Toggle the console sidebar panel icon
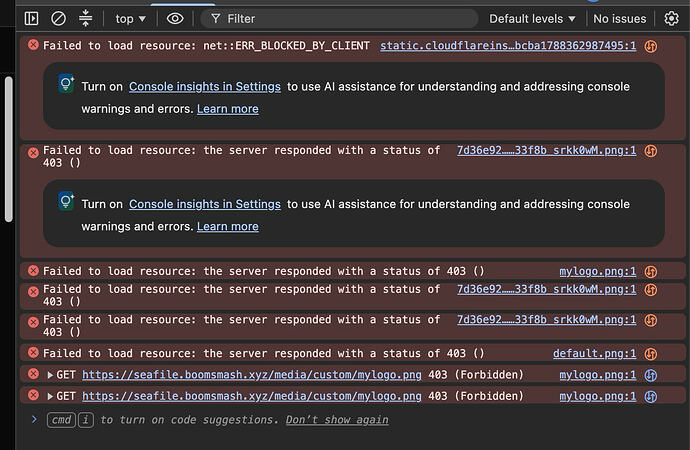The height and width of the screenshot is (450, 690). click(x=31, y=18)
